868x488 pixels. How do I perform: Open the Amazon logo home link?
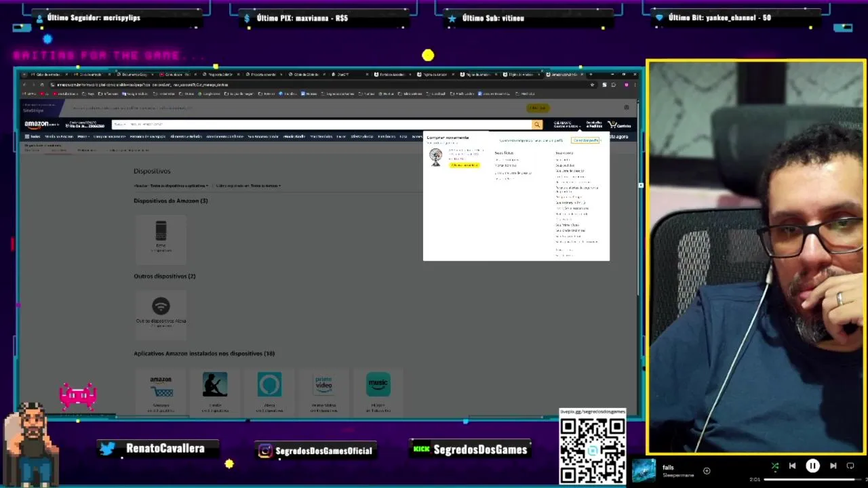41,125
